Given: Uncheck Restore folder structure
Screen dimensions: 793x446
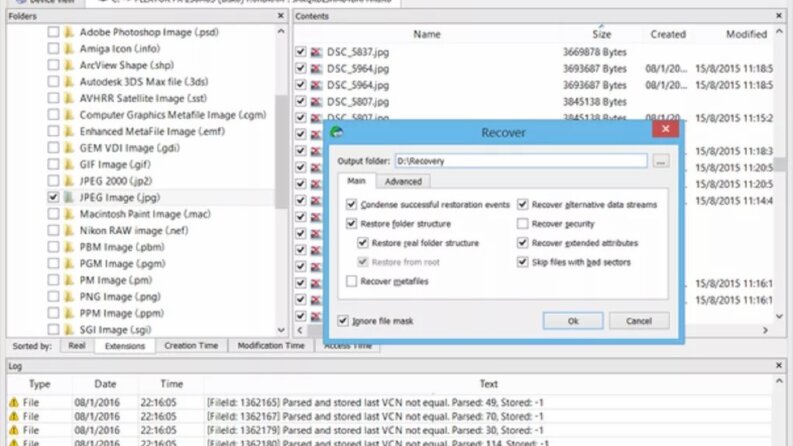Looking at the screenshot, I should pos(351,224).
